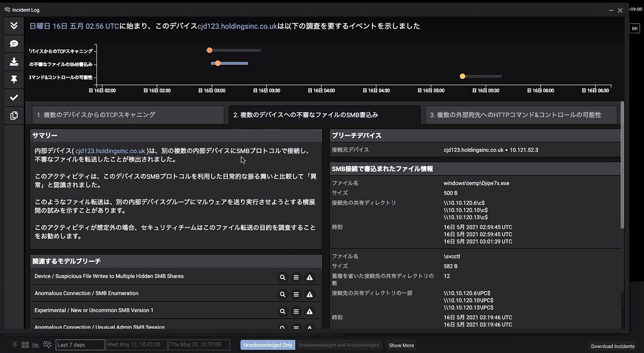Click the copy to clipboard icon

pos(14,115)
